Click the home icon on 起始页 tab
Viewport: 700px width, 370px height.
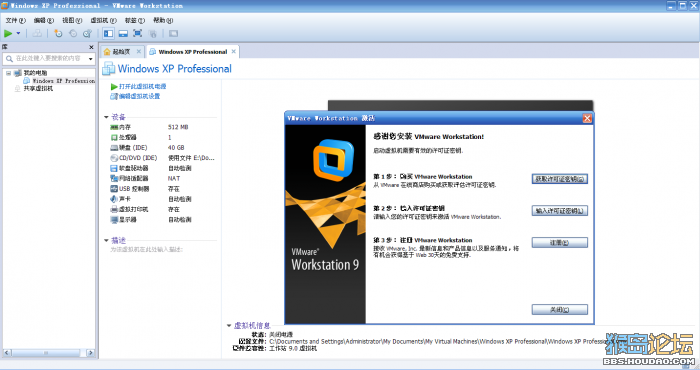[x=107, y=52]
